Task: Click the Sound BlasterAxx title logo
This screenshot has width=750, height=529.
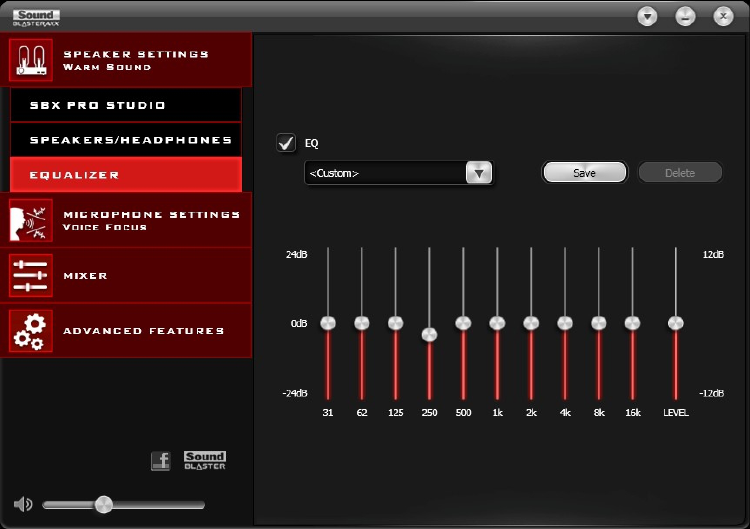Action: point(36,18)
